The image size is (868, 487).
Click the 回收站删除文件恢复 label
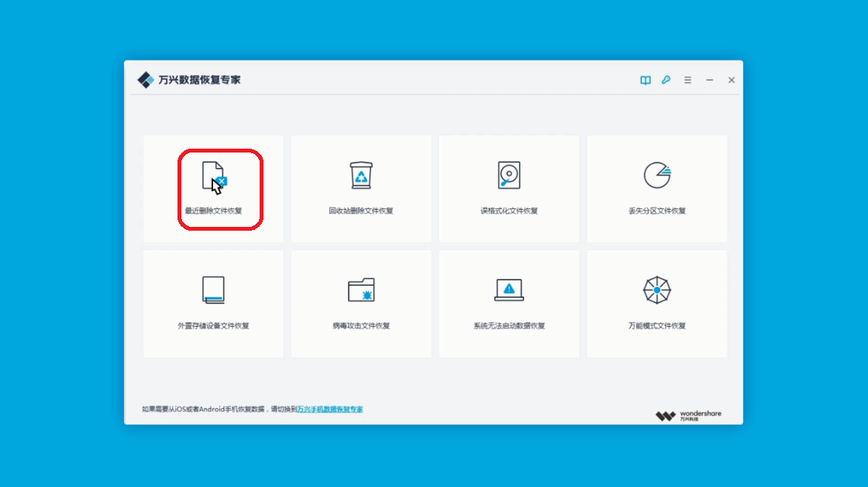tap(361, 211)
